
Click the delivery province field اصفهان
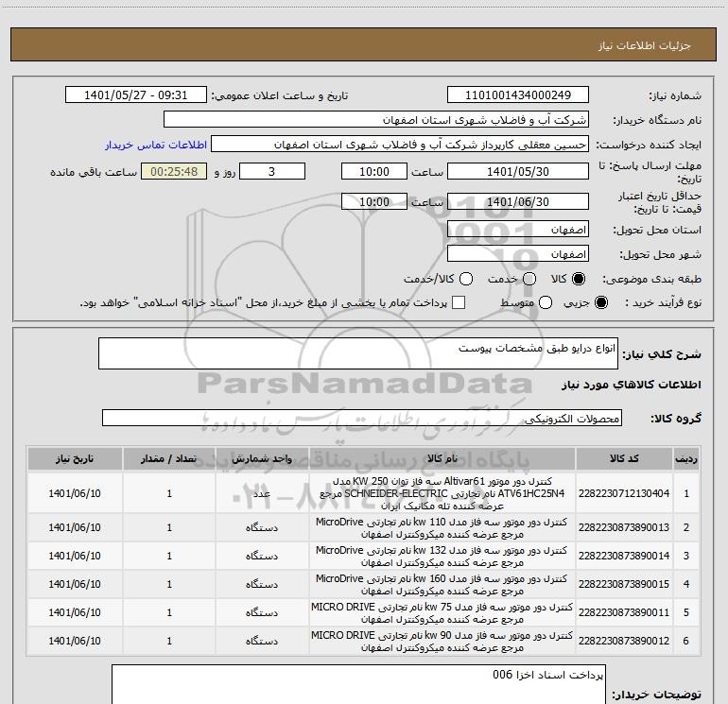click(x=518, y=230)
